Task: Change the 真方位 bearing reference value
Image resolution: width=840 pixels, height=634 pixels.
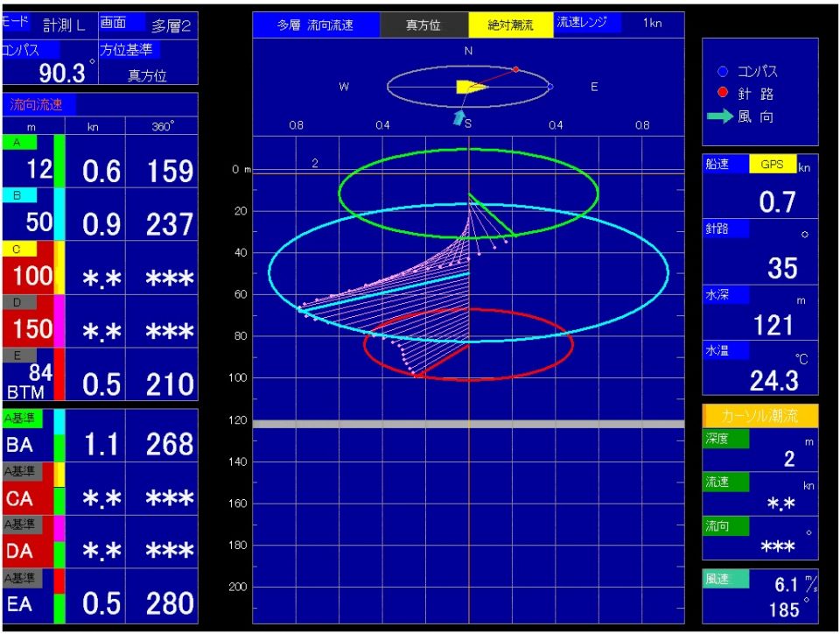Action: coord(147,75)
